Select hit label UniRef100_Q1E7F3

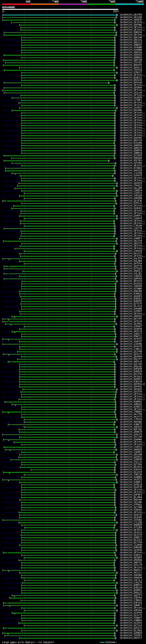pos(131,595)
